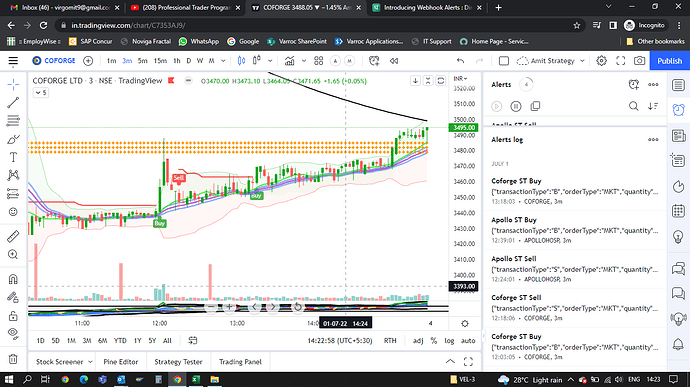This screenshot has width=690, height=387.
Task: Open the indicators button in toolbar
Action: pyautogui.click(x=289, y=61)
